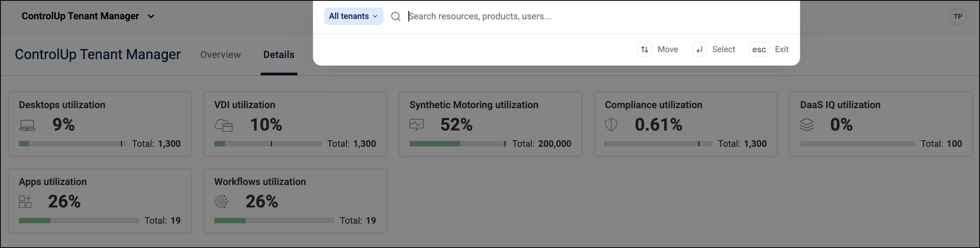Click the 0.61% Compliance value
The image size is (980, 248).
(x=659, y=125)
